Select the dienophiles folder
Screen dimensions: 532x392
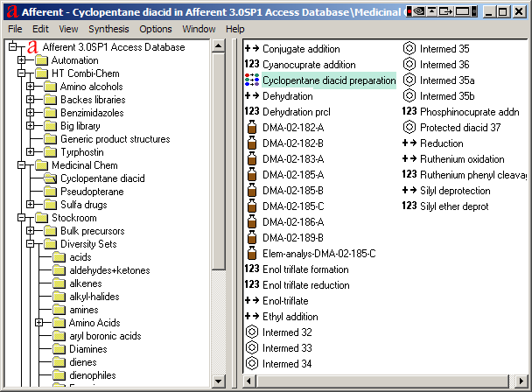92,375
